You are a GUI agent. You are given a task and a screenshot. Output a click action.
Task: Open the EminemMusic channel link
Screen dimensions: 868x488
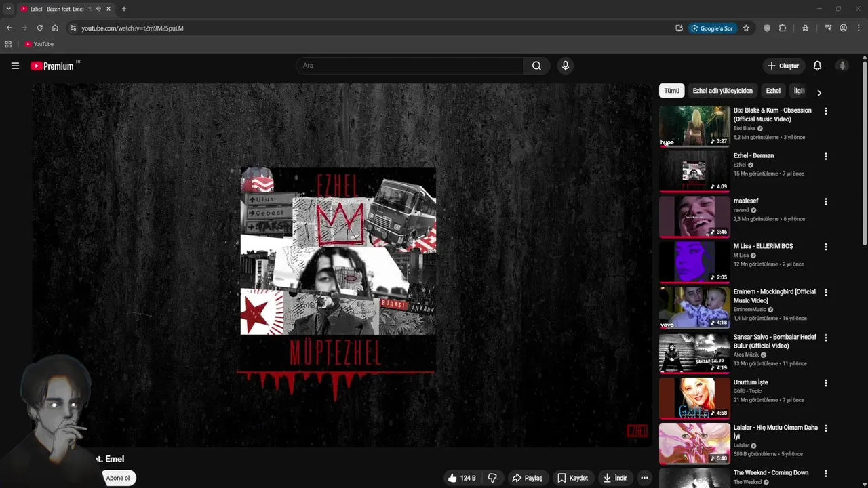750,310
